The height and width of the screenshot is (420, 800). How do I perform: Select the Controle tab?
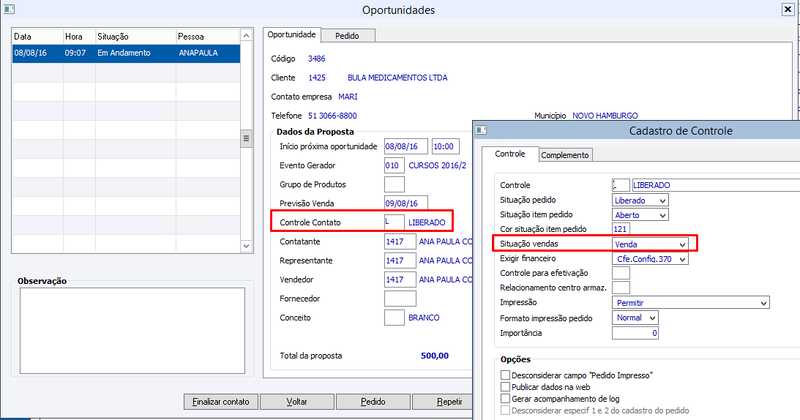(510, 154)
